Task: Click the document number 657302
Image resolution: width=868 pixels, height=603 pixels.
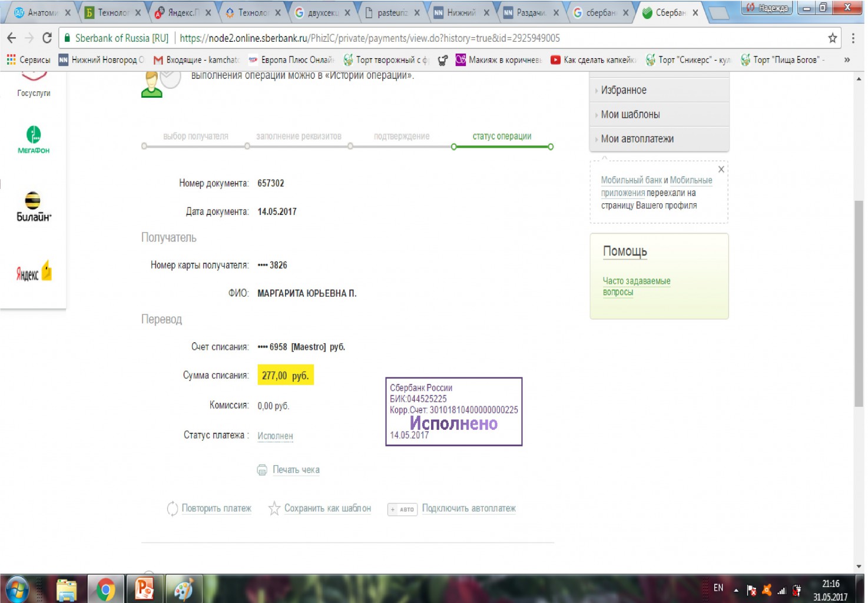Action: tap(271, 183)
